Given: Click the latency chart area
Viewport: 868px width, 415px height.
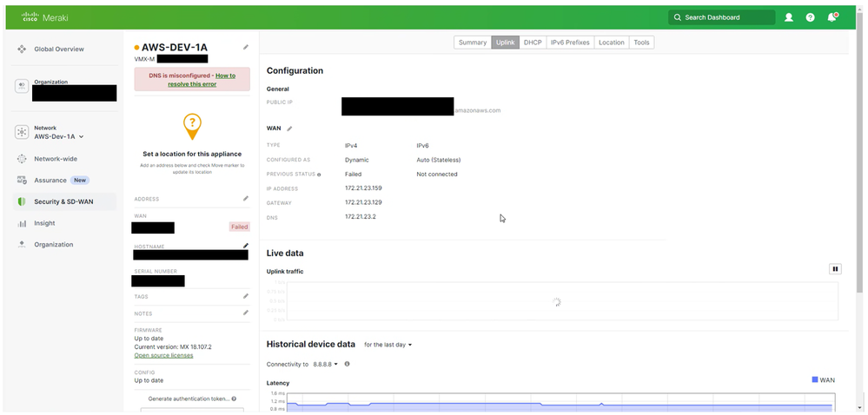Looking at the screenshot, I should pyautogui.click(x=560, y=403).
